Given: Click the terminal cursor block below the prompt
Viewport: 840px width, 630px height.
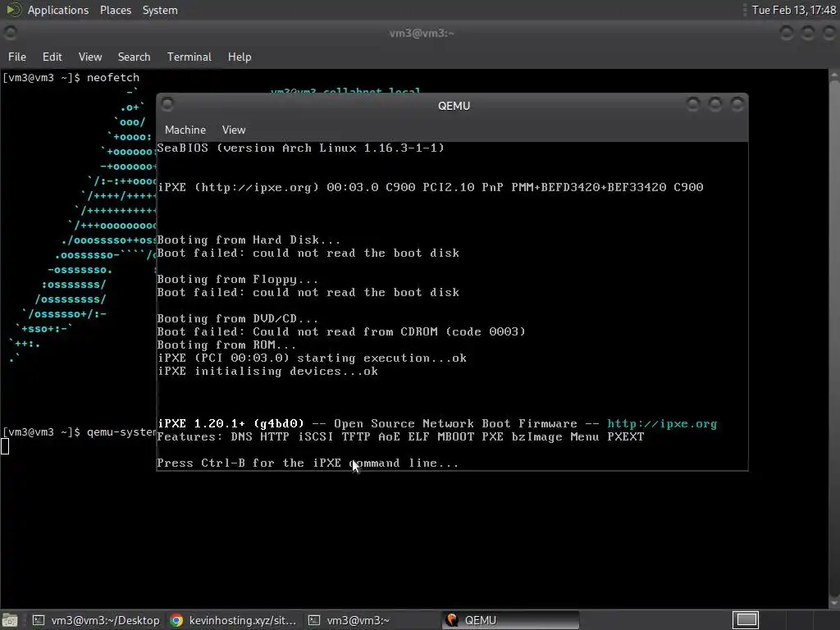Looking at the screenshot, I should pyautogui.click(x=5, y=445).
